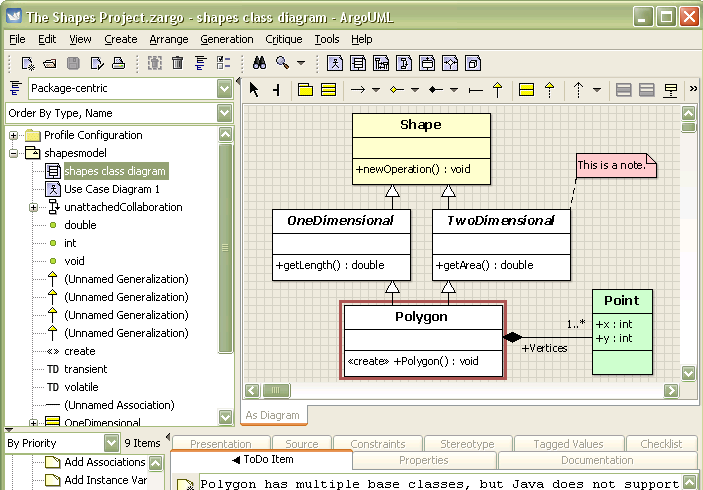The image size is (703, 490).
Task: Create a new Statechart diagram icon
Action: pos(427,63)
